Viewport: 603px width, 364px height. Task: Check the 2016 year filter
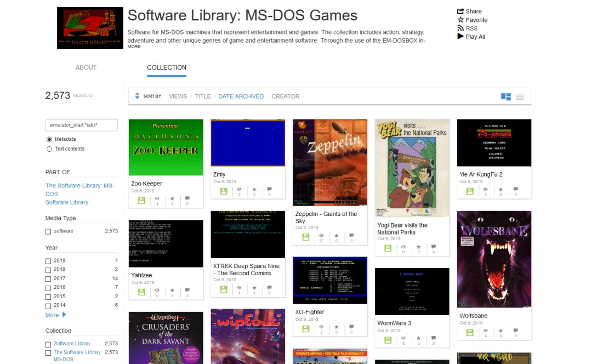pos(48,288)
